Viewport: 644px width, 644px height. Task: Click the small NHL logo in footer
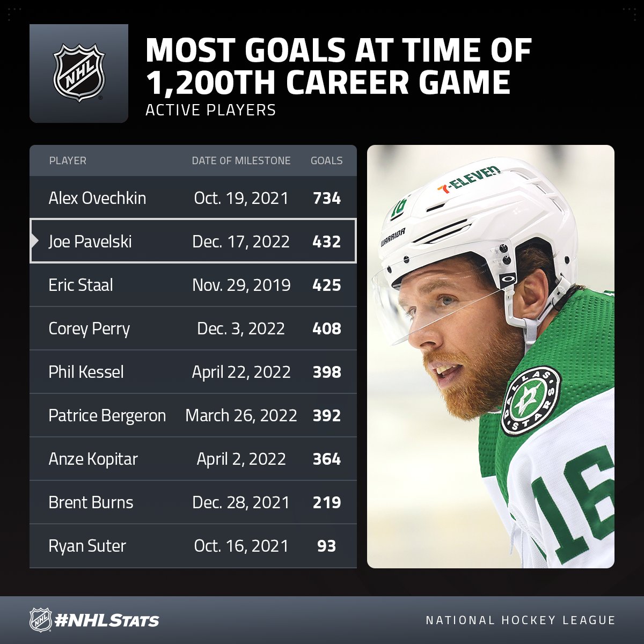(x=40, y=620)
